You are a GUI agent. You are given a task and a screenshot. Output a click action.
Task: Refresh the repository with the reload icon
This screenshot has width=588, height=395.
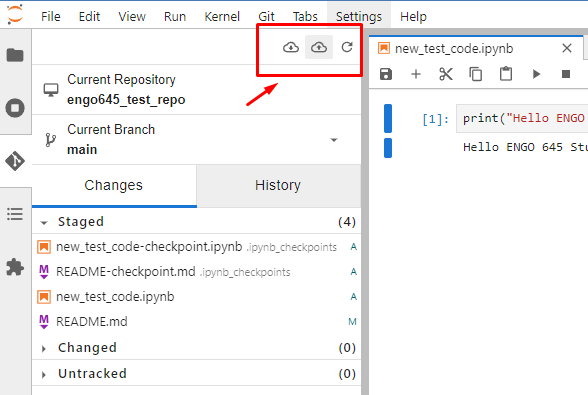click(347, 47)
